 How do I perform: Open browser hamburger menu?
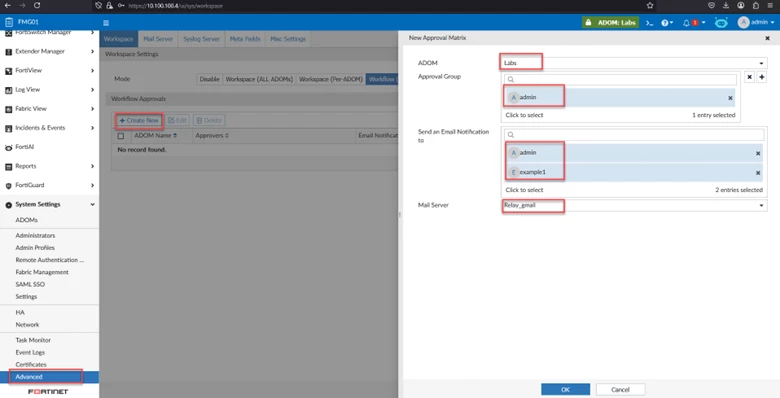click(x=771, y=5)
